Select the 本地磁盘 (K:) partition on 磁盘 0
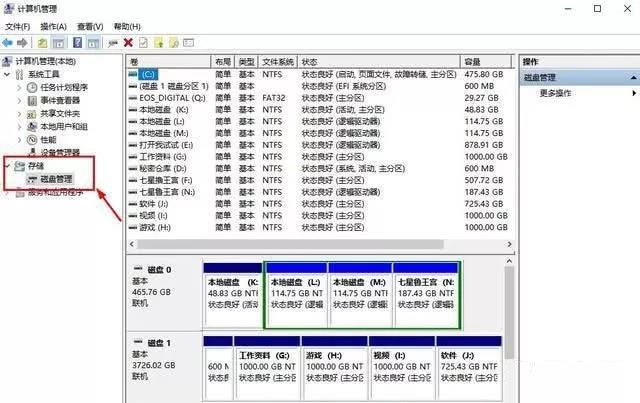 click(x=233, y=295)
